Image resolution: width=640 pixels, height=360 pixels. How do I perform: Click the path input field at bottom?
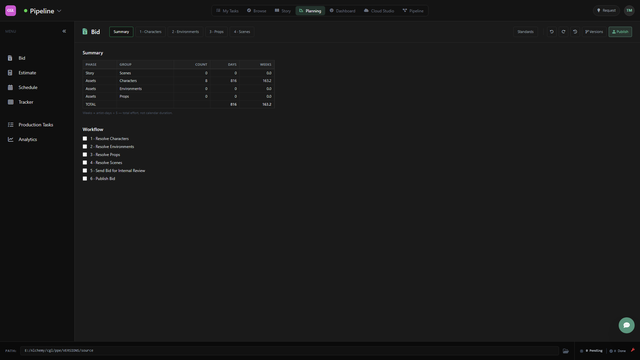289,351
